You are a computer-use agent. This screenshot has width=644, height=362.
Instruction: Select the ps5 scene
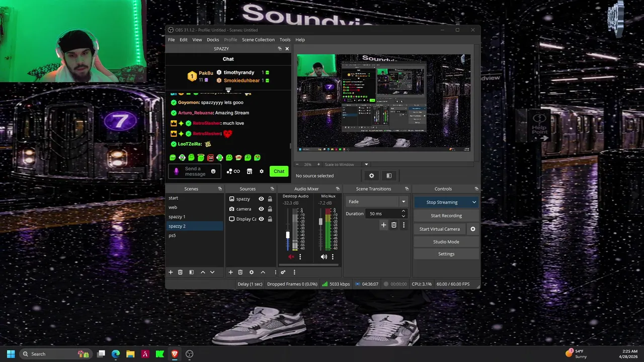[x=195, y=235]
